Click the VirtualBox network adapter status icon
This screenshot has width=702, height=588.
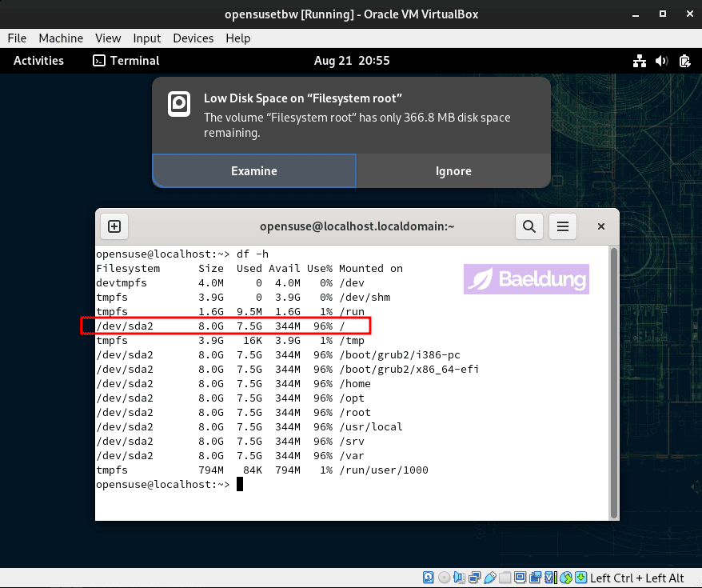pyautogui.click(x=475, y=578)
